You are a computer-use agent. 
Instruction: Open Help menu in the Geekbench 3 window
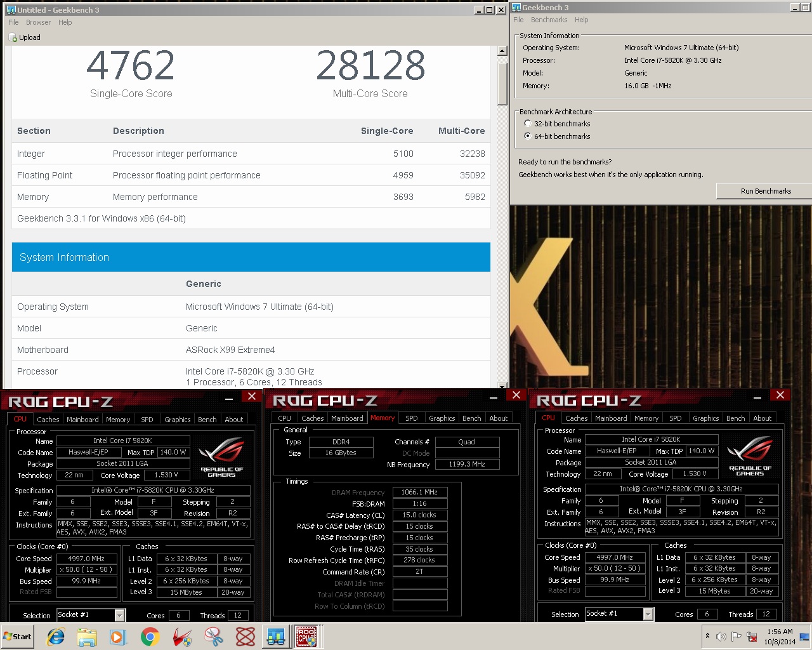click(582, 20)
